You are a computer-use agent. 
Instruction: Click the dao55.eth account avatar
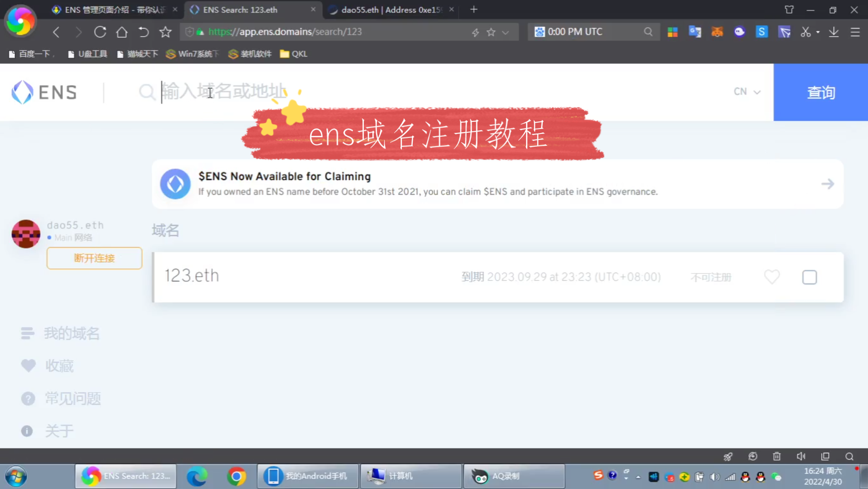[x=26, y=234]
